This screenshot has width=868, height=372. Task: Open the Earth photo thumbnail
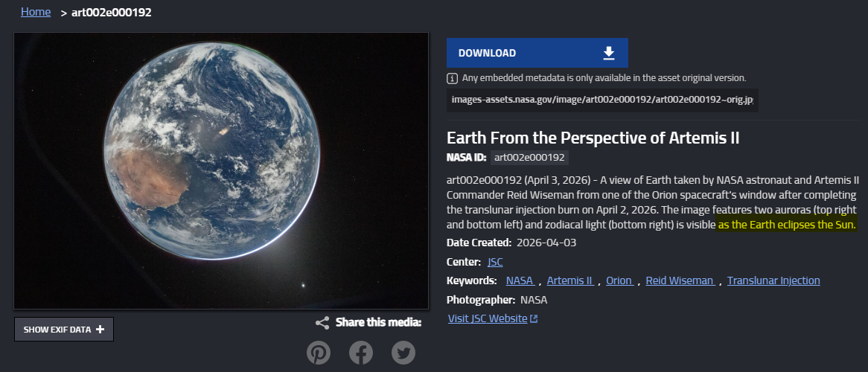tap(221, 170)
